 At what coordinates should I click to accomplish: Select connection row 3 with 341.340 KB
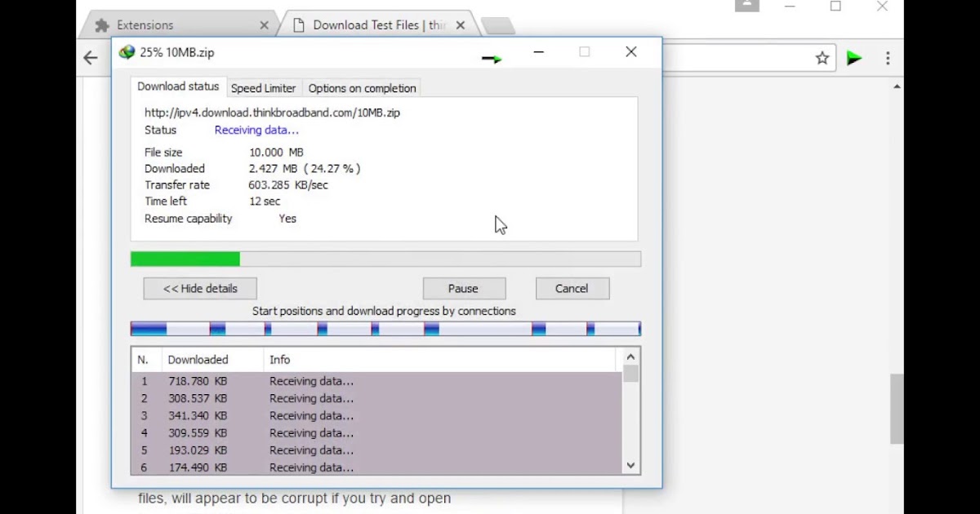pos(376,415)
